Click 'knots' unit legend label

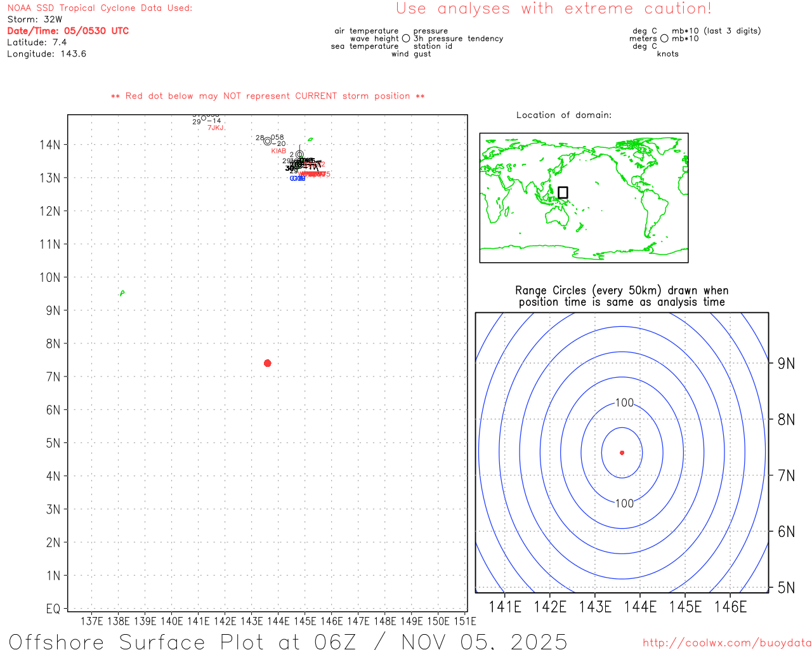coord(667,54)
